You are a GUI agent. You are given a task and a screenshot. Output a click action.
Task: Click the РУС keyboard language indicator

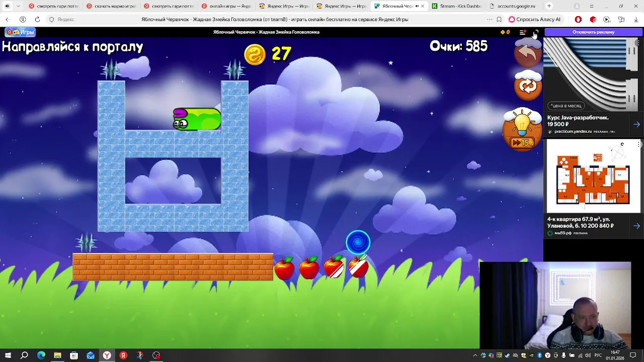point(599,355)
